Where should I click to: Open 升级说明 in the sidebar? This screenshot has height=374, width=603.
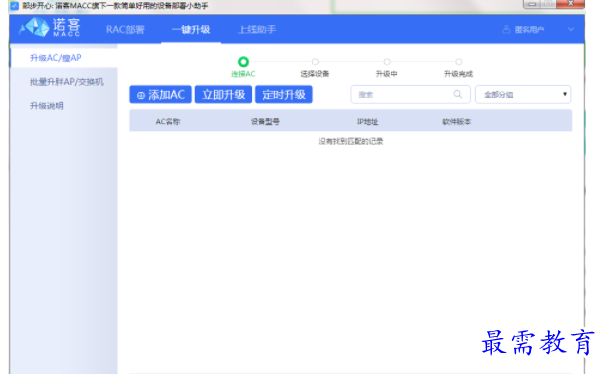point(47,106)
